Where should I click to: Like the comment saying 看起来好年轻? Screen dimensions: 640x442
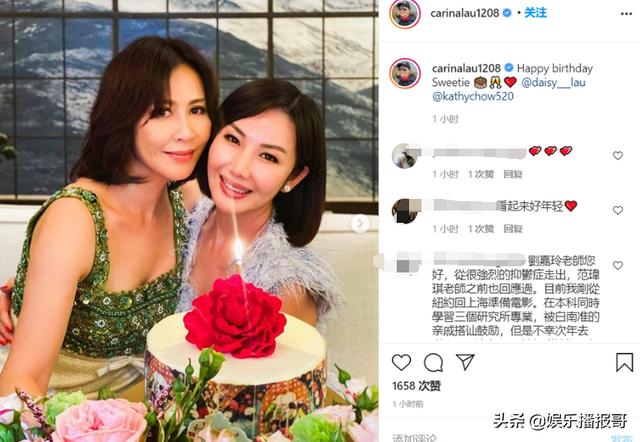[618, 210]
